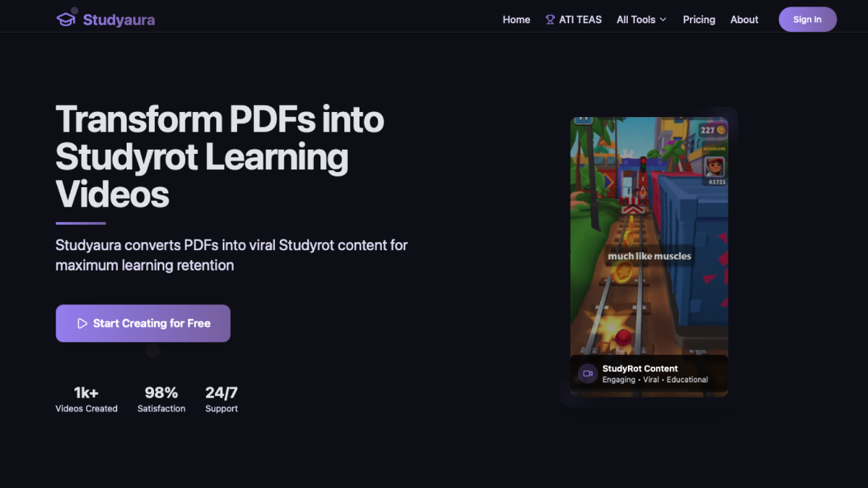The image size is (868, 488).
Task: Click the video camera icon on StudyRot card
Action: (x=587, y=374)
